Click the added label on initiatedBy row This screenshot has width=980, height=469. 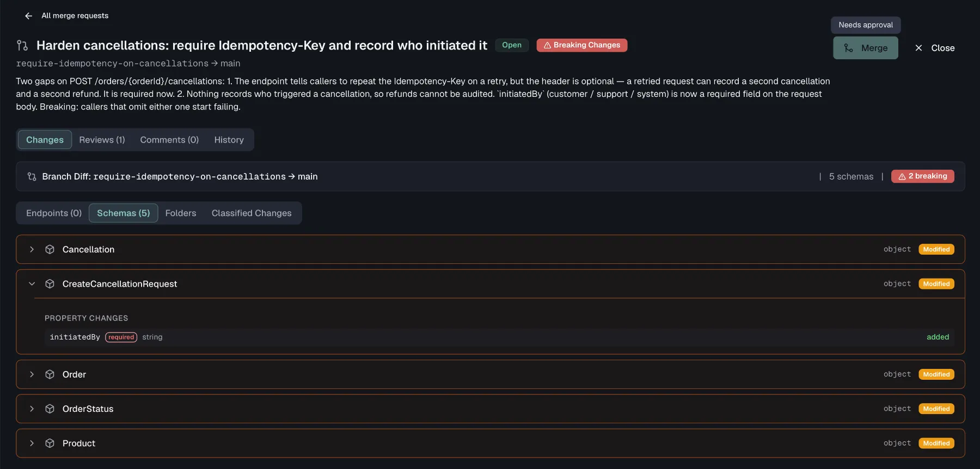click(x=938, y=337)
